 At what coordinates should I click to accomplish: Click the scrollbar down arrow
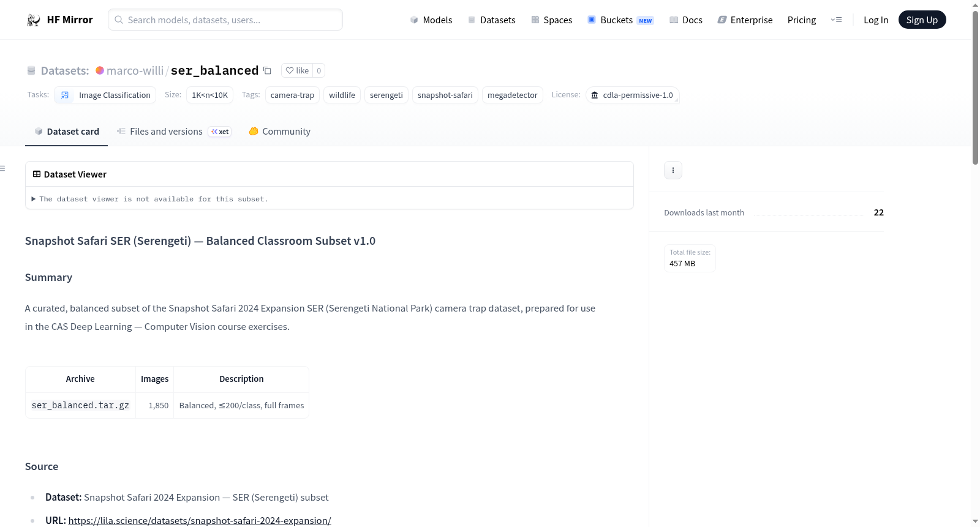(975, 521)
